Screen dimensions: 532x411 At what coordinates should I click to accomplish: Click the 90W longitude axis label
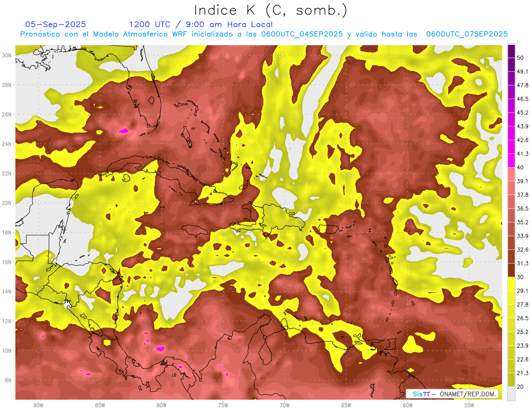click(x=39, y=406)
